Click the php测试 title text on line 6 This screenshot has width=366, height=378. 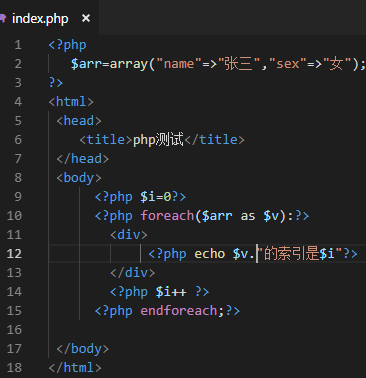(158, 140)
